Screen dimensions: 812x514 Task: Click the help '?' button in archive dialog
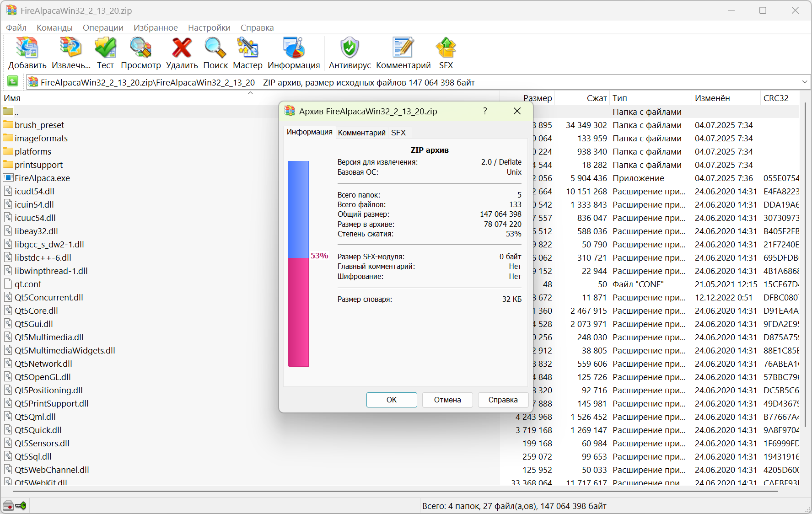coord(485,111)
